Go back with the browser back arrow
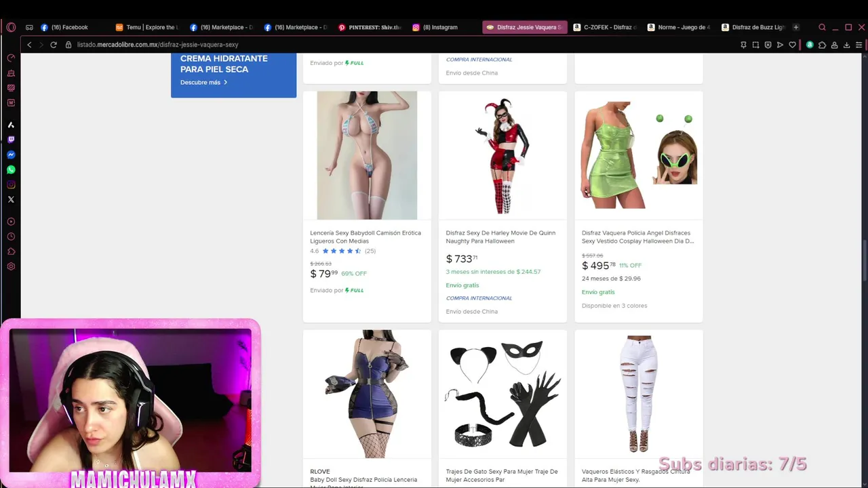Screen dimensions: 868x488 click(29, 45)
